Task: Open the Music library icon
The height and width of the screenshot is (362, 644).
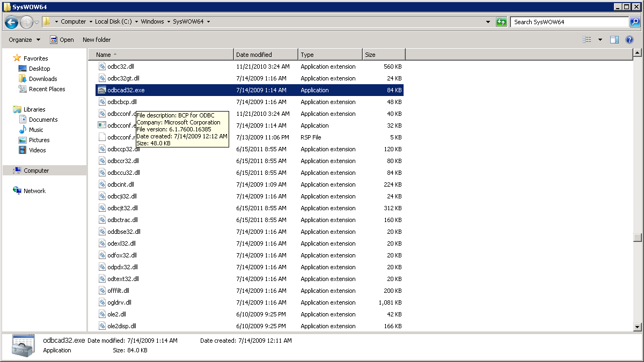Action: pos(23,130)
